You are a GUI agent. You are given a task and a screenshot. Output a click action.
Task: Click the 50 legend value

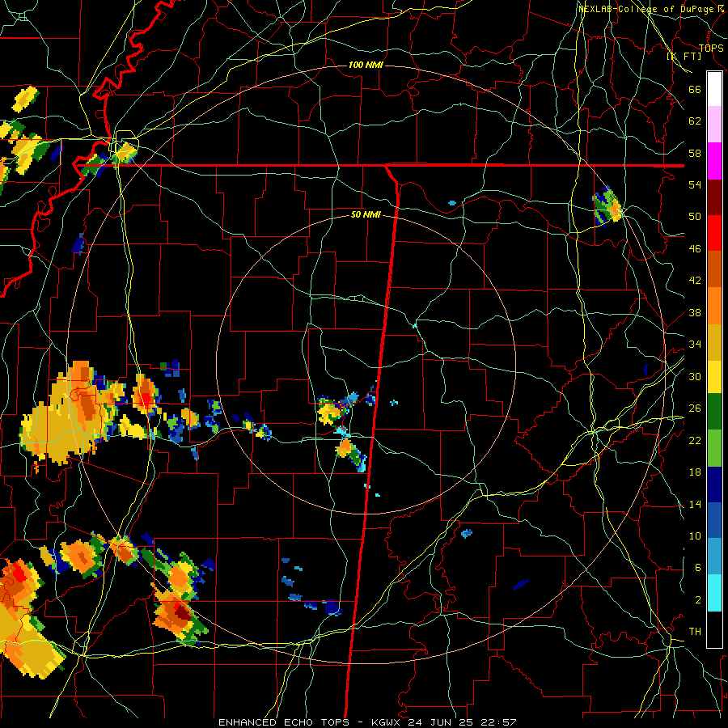695,217
